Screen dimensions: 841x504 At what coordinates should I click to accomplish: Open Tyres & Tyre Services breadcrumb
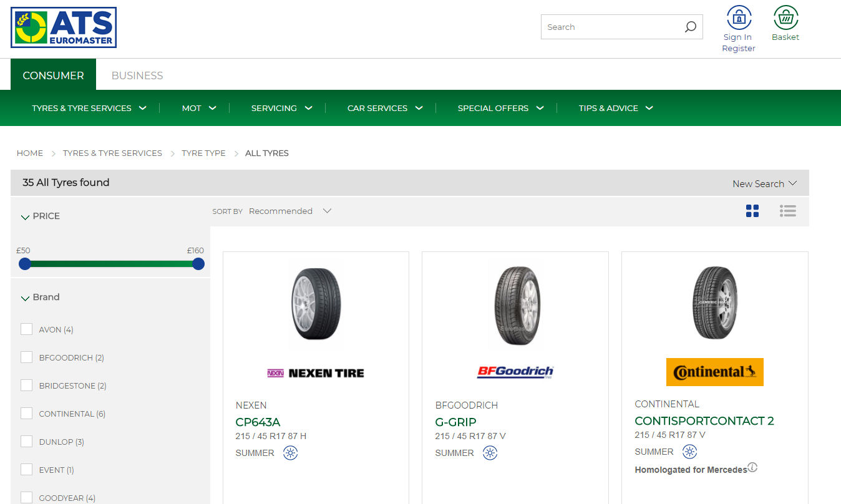pyautogui.click(x=112, y=153)
